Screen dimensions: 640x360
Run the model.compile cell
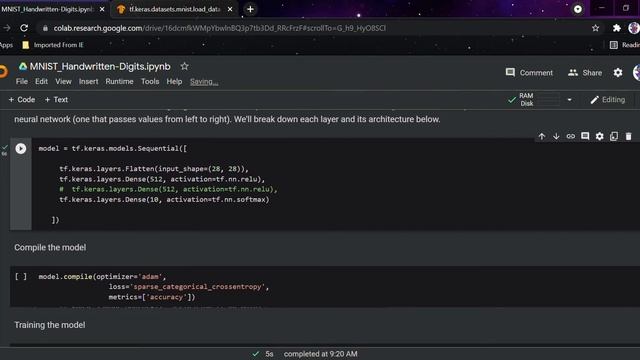coord(21,277)
